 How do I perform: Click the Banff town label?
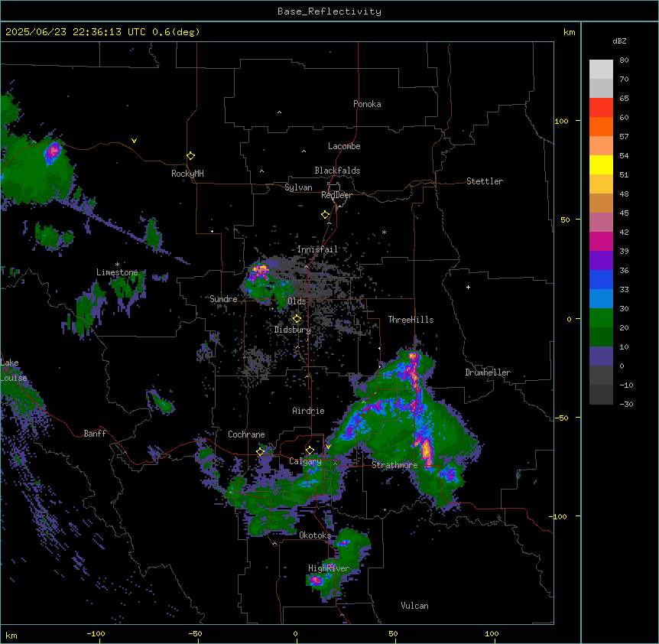pos(95,434)
